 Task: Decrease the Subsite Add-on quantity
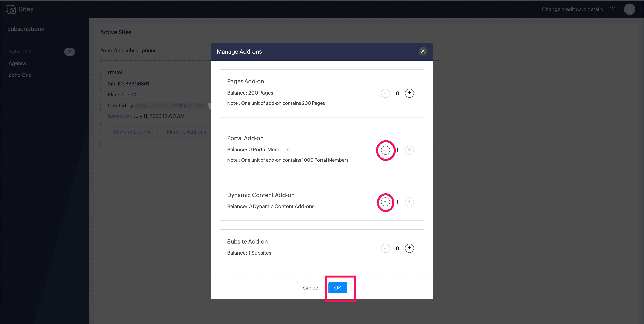coord(385,248)
